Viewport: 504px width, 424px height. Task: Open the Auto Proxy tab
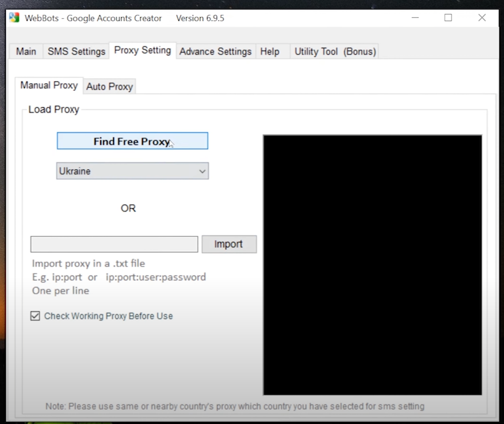click(109, 87)
